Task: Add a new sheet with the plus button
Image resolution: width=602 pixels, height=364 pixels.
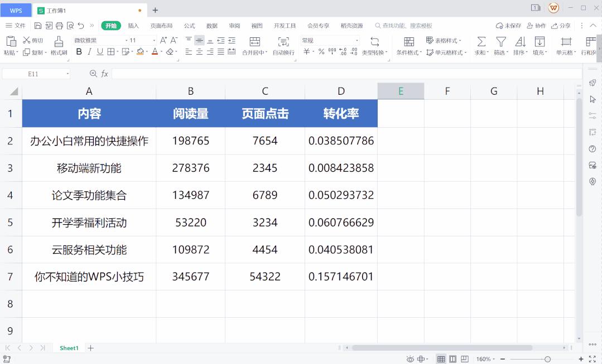Action: pyautogui.click(x=90, y=348)
